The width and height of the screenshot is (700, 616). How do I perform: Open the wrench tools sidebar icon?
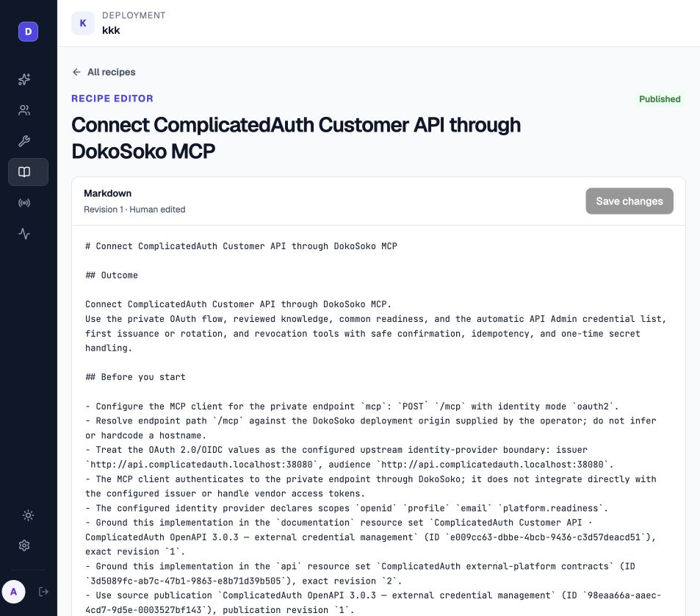click(x=24, y=141)
